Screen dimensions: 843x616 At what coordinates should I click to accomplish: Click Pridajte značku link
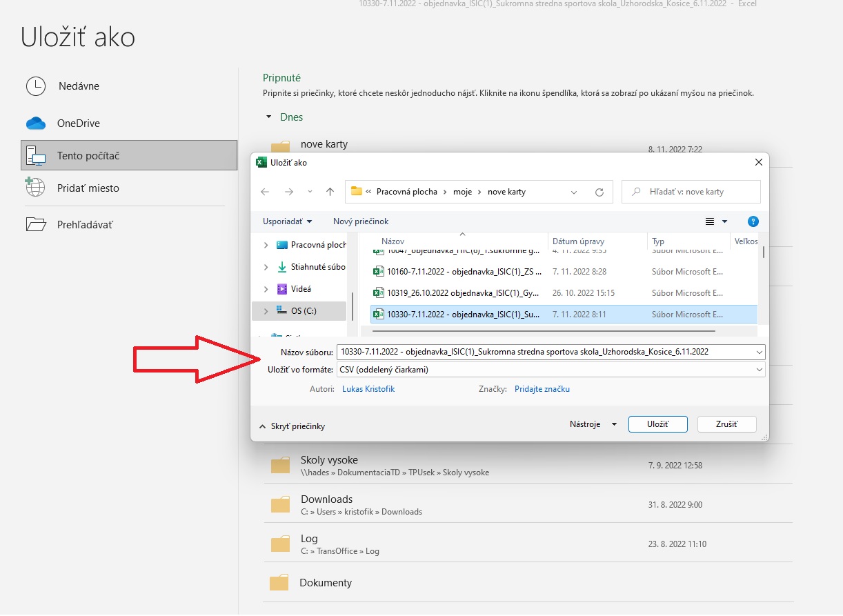pos(542,389)
